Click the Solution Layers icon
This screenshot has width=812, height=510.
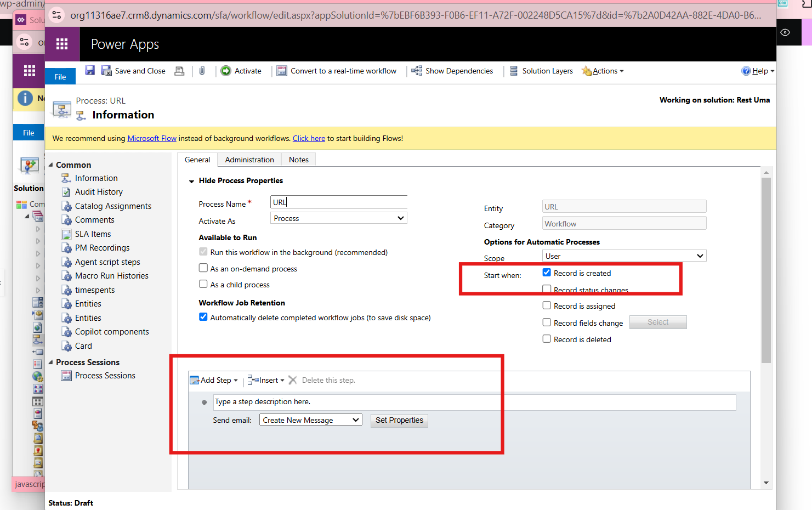point(514,71)
